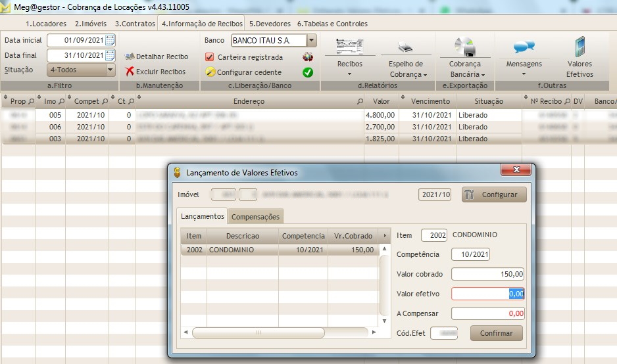Viewport: 617px width, 364px height.
Task: Open Data inicial calendar picker
Action: pyautogui.click(x=110, y=41)
